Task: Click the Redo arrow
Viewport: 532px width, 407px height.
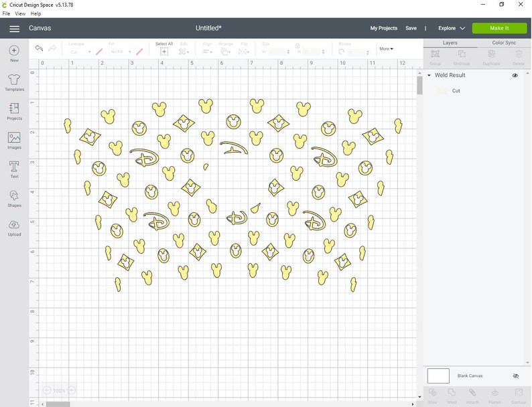Action: point(52,48)
